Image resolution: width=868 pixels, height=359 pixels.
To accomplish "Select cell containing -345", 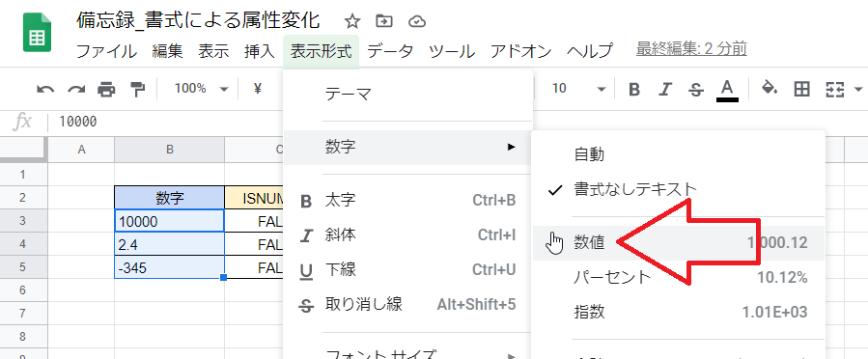I will pos(169,267).
